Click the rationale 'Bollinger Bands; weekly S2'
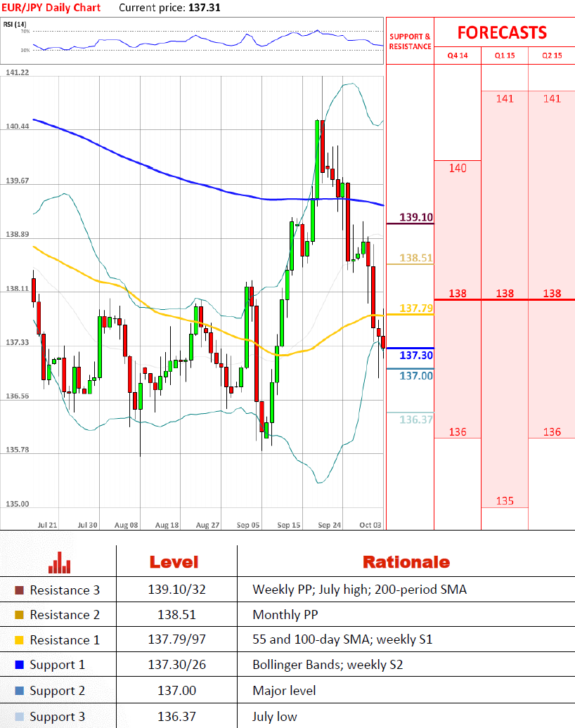Viewport: 575px width, 728px height. pos(328,665)
